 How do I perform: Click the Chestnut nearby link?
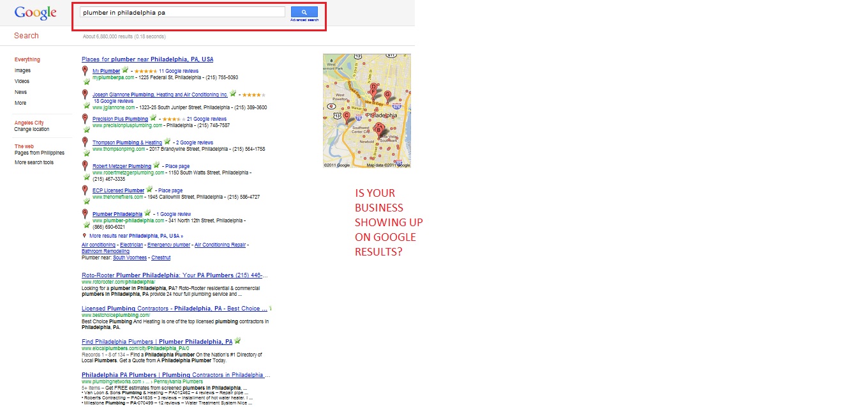point(161,257)
